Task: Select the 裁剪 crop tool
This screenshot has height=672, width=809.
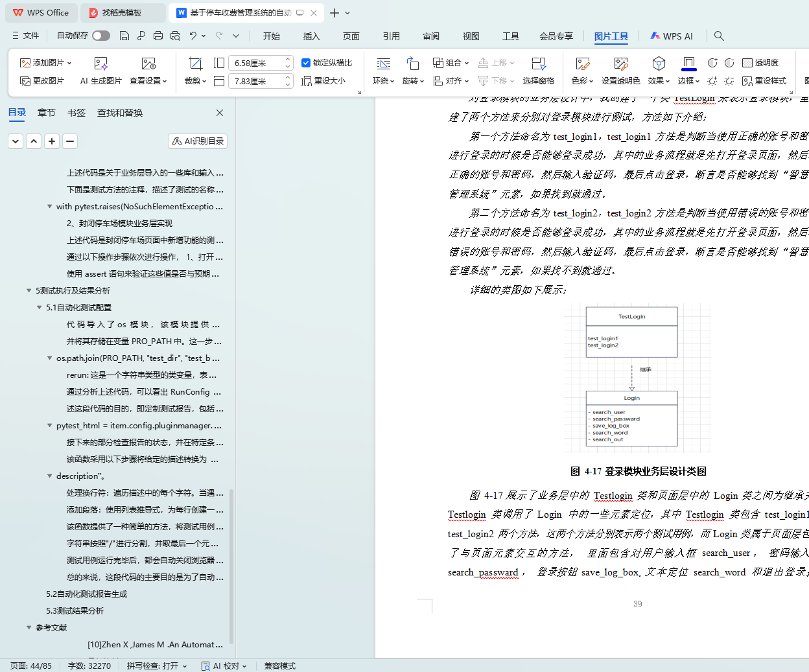Action: (x=195, y=64)
